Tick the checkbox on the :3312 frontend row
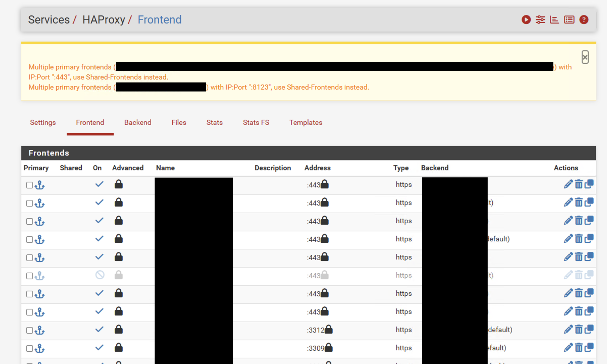 pos(30,330)
